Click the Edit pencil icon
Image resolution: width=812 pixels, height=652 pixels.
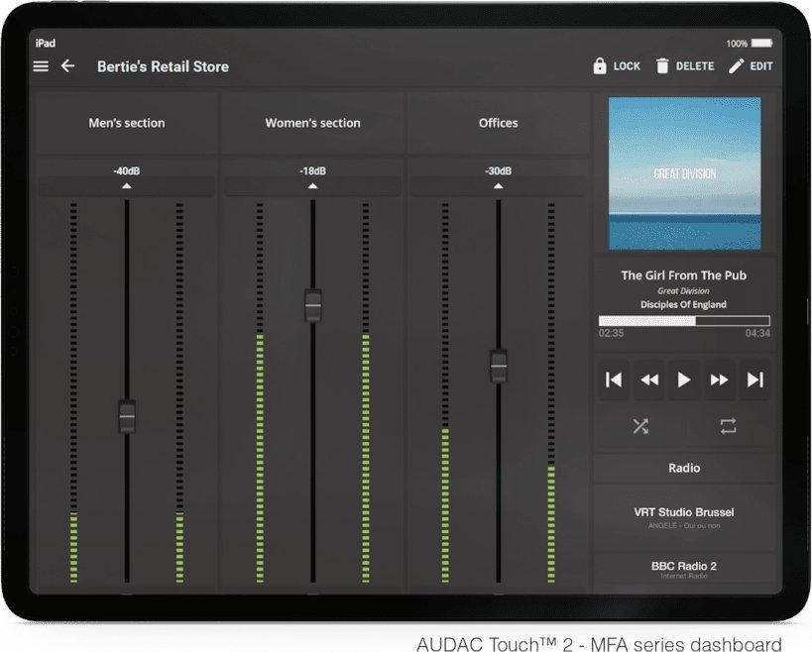736,66
